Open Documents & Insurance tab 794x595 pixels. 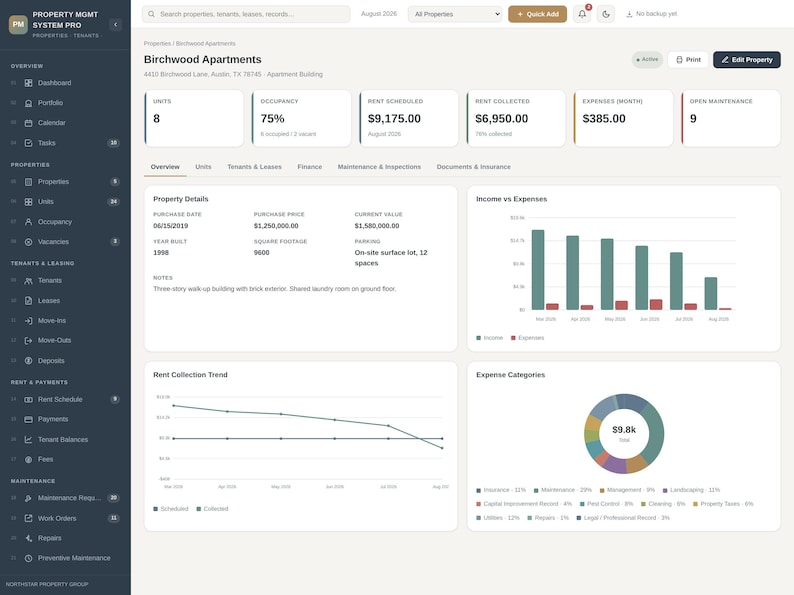pos(473,167)
